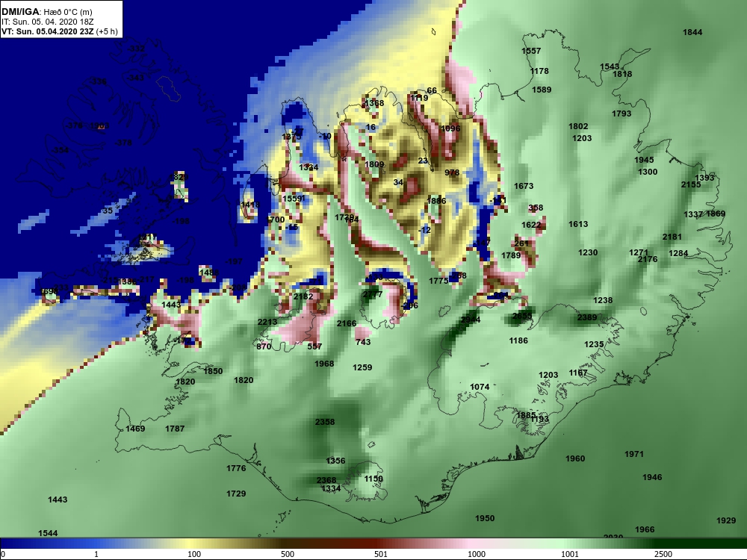Click the DMI/IGA Hæð 0°C title text
The image size is (747, 560).
46,12
